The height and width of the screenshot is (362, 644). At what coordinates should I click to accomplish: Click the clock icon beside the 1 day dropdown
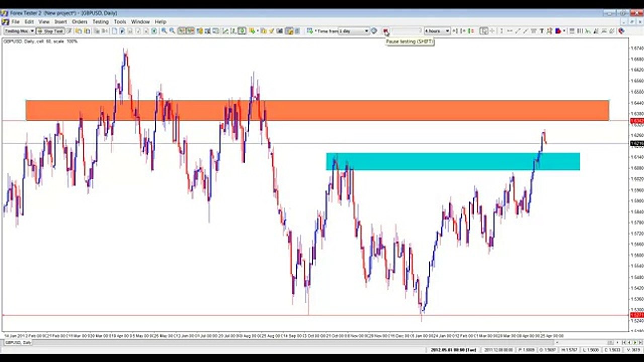pos(374,31)
